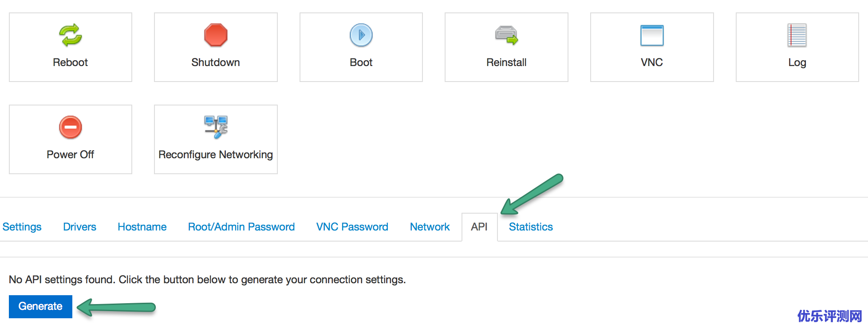Viewport: 868px width, 328px height.
Task: Click the blue Boot play icon
Action: 361,35
